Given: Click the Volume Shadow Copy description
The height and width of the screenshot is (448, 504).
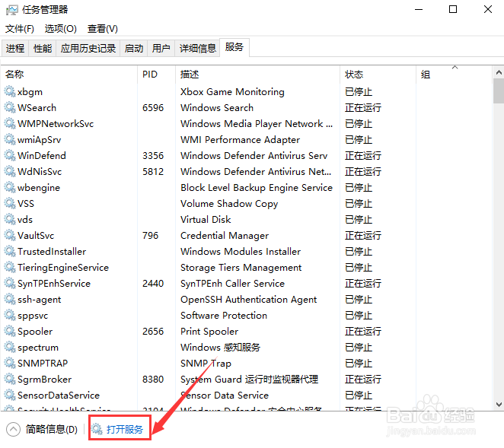Looking at the screenshot, I should point(229,204).
